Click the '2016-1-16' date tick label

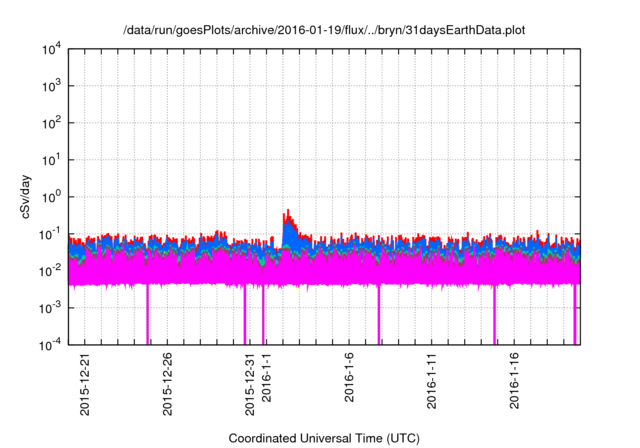(514, 381)
